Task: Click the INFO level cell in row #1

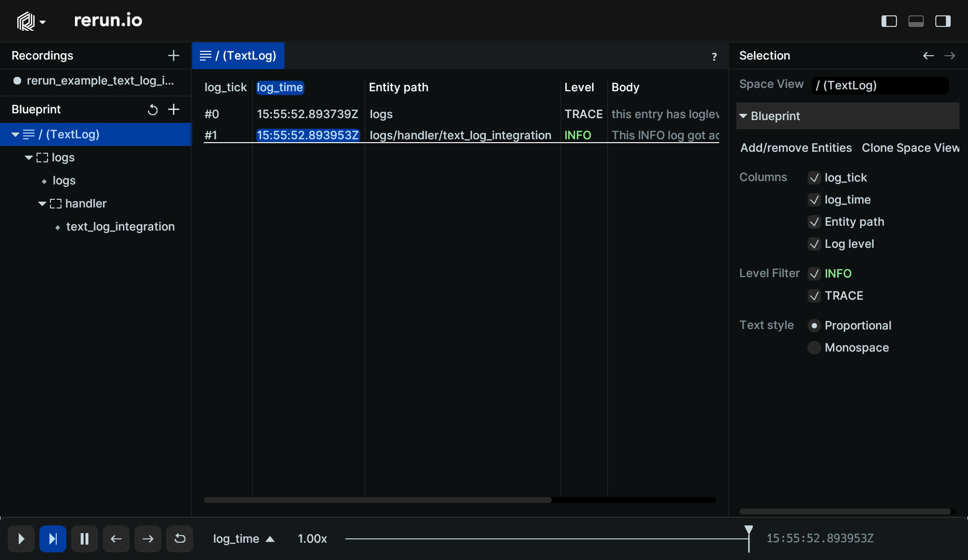Action: tap(577, 135)
